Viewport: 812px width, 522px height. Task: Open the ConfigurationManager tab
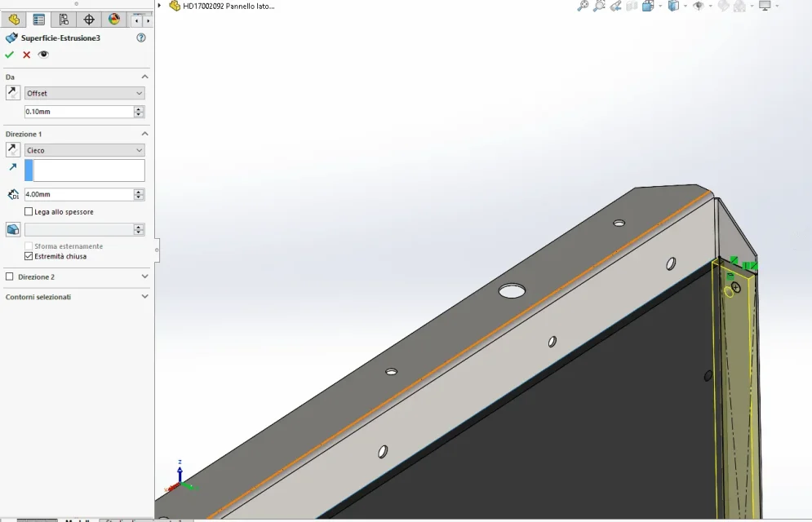tap(64, 20)
